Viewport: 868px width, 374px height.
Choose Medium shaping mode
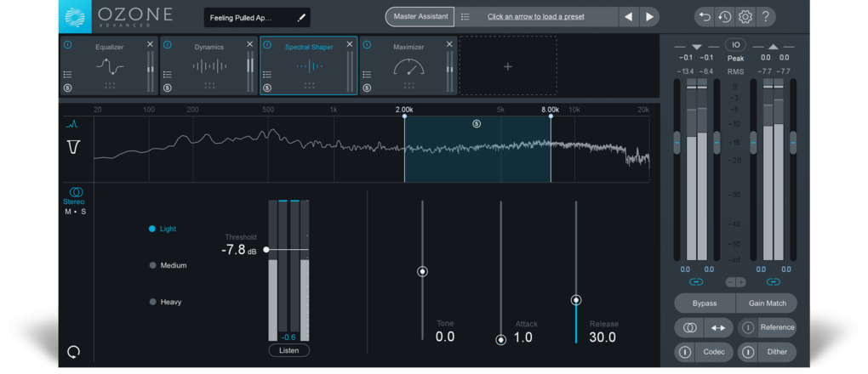tap(168, 265)
